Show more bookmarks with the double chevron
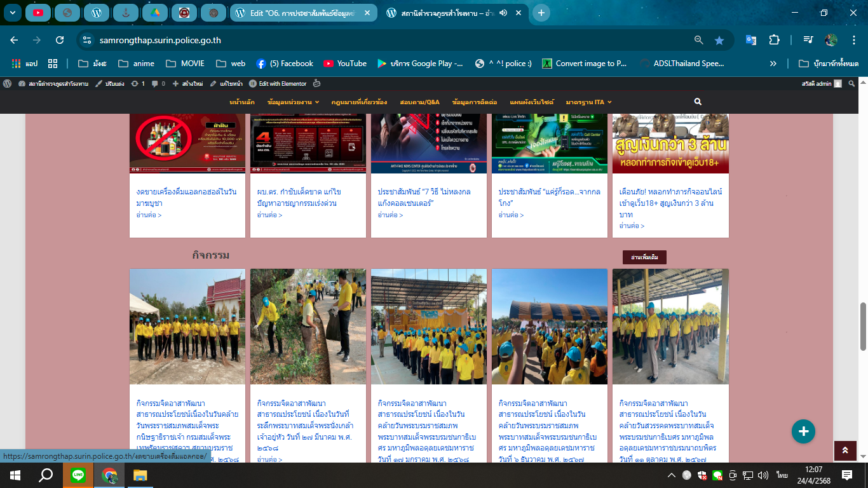This screenshot has height=488, width=868. pyautogui.click(x=773, y=64)
